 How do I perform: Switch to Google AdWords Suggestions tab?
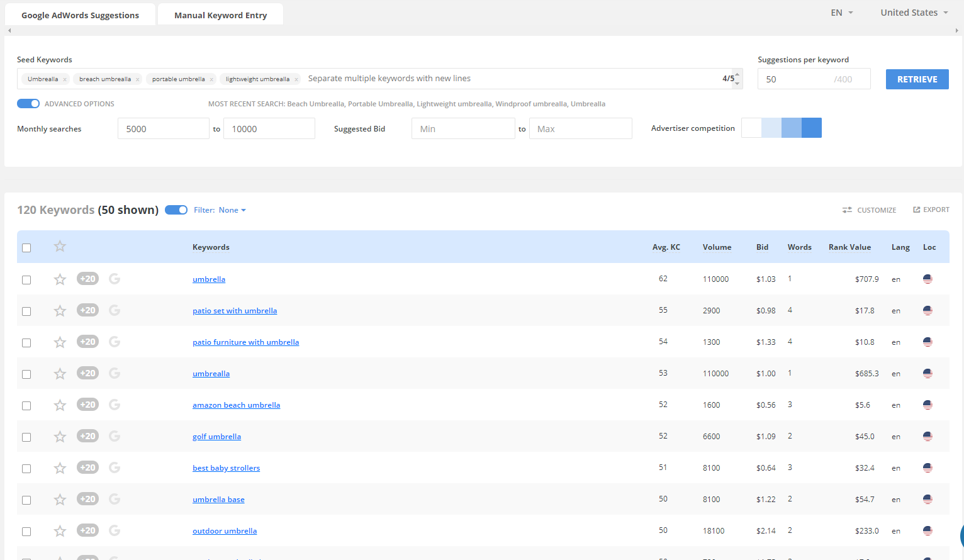coord(80,15)
